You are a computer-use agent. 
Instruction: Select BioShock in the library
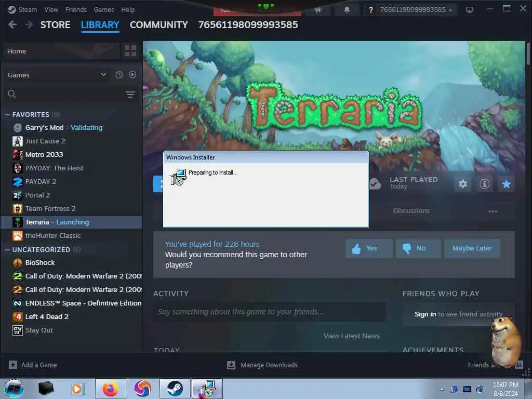(x=71, y=262)
